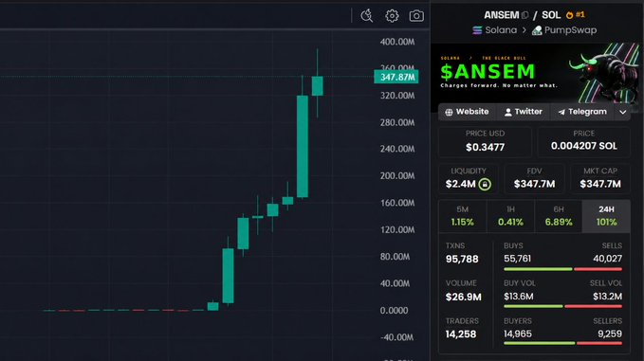Viewport: 644px width, 361px height.
Task: Select the 24H timeframe tab
Action: click(606, 216)
